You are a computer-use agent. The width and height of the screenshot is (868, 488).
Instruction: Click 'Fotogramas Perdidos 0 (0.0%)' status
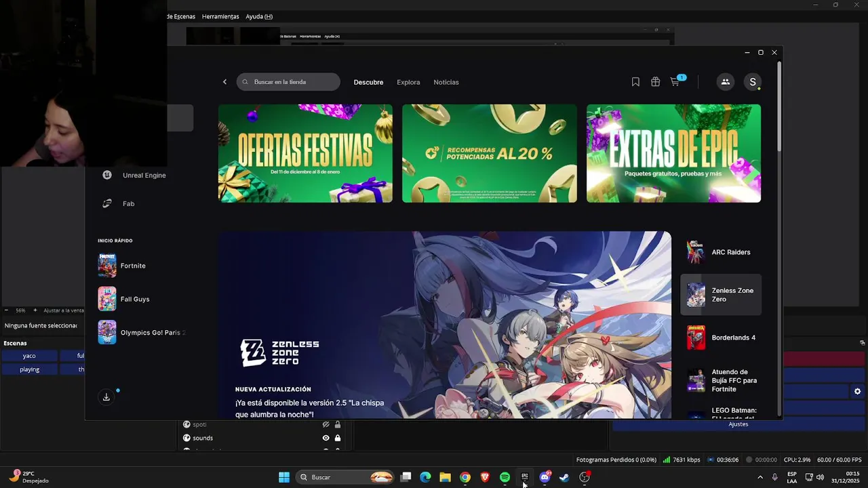click(616, 460)
